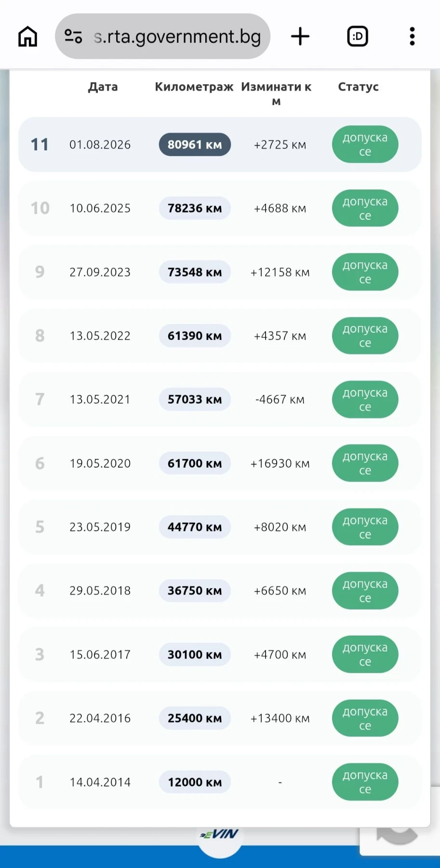Tap the reCAPTCHA badge in the corner
The image size is (440, 868).
(x=400, y=831)
